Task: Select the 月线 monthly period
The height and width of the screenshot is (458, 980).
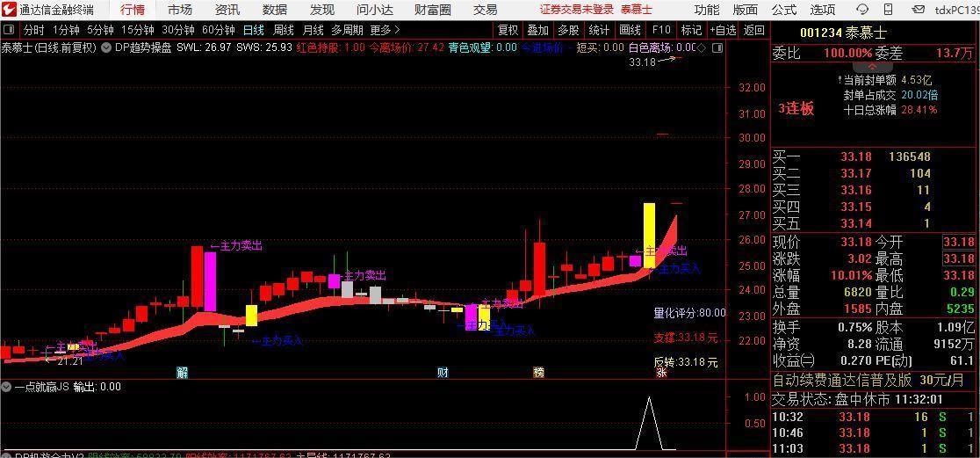Action: (x=313, y=30)
